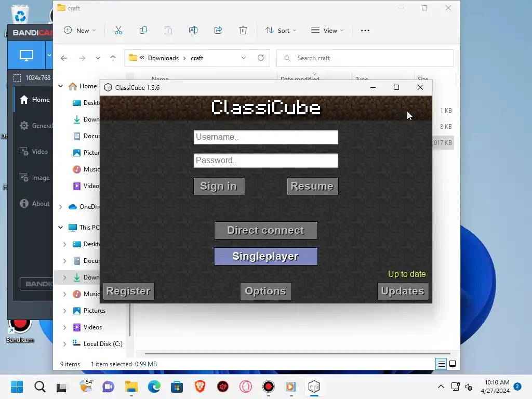Image resolution: width=532 pixels, height=399 pixels.
Task: Open ClassiCube Updates
Action: [x=403, y=291]
